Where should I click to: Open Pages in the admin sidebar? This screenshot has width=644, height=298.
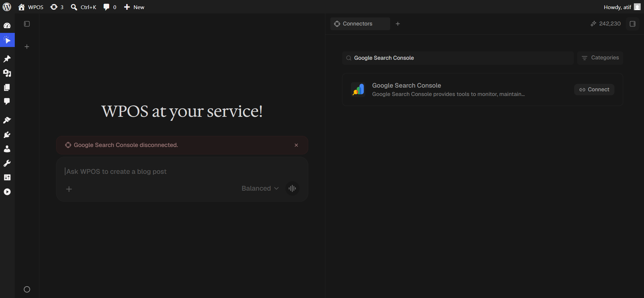7,87
